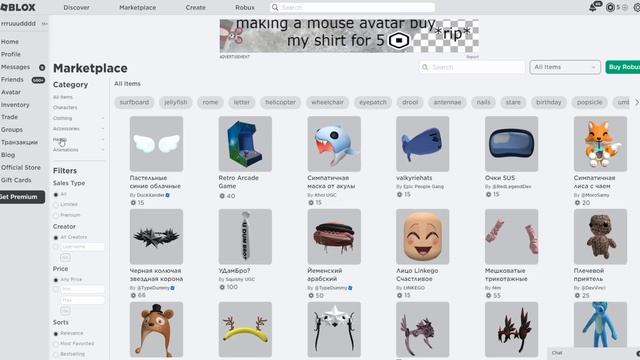Image resolution: width=640 pixels, height=360 pixels.
Task: Select the Premium sales type radio
Action: 56,215
